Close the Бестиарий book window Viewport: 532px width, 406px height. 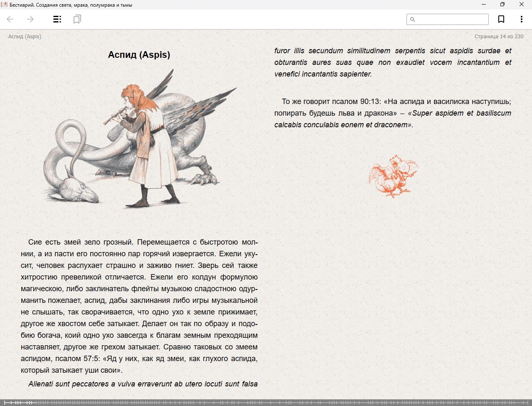(522, 5)
